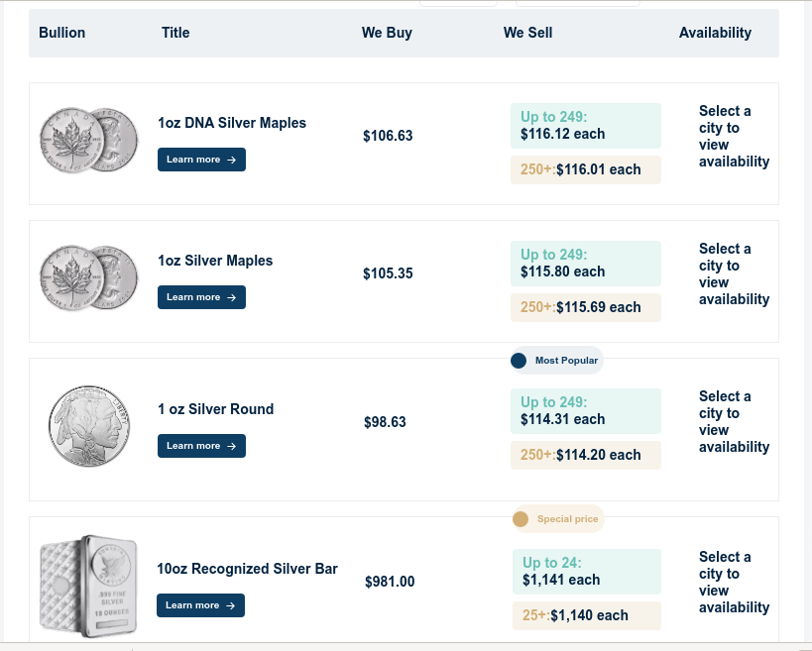The width and height of the screenshot is (812, 651).
Task: Click the Availability column header
Action: pyautogui.click(x=715, y=33)
